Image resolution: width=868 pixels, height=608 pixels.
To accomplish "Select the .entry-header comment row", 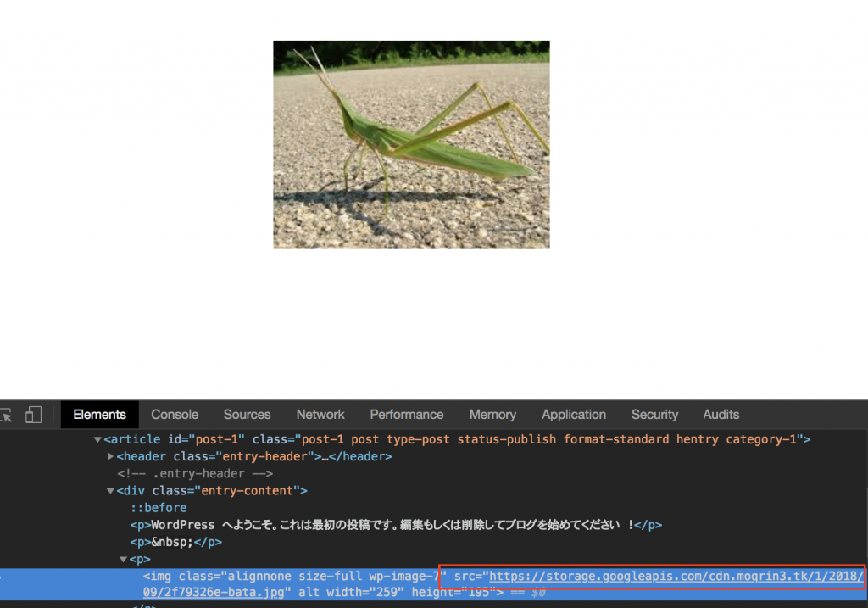I will pos(195,473).
